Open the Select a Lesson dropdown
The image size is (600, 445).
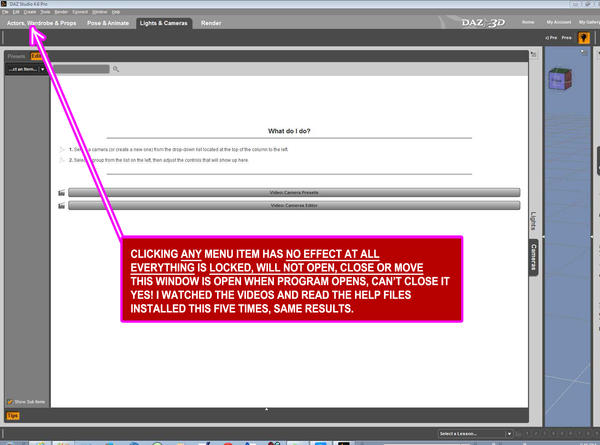coord(475,434)
